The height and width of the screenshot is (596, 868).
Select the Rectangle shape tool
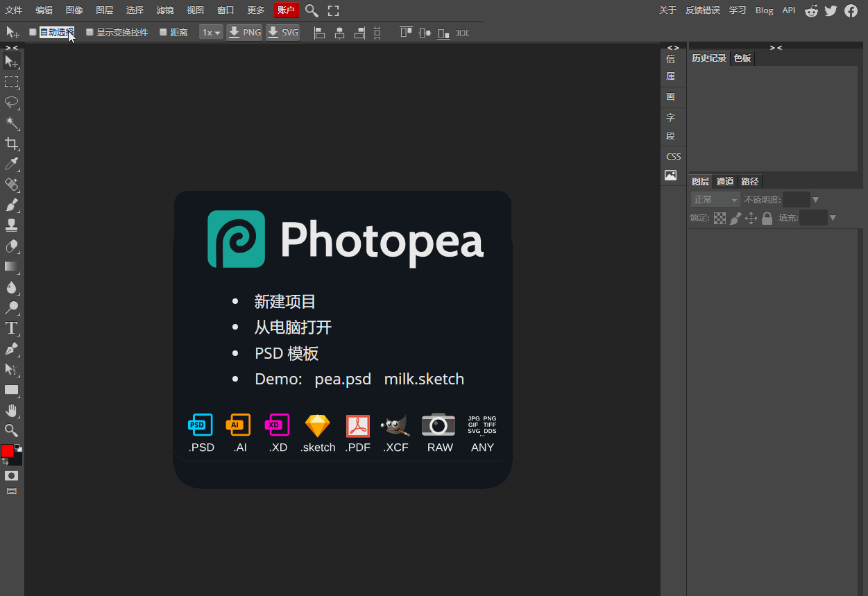coord(12,390)
